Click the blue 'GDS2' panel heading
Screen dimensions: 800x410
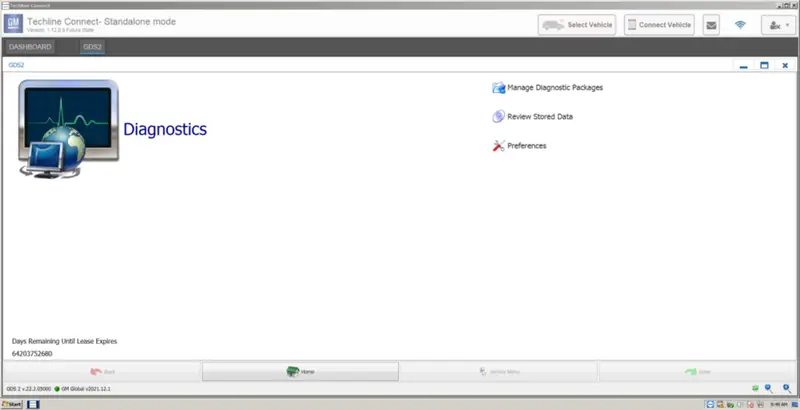pos(16,65)
